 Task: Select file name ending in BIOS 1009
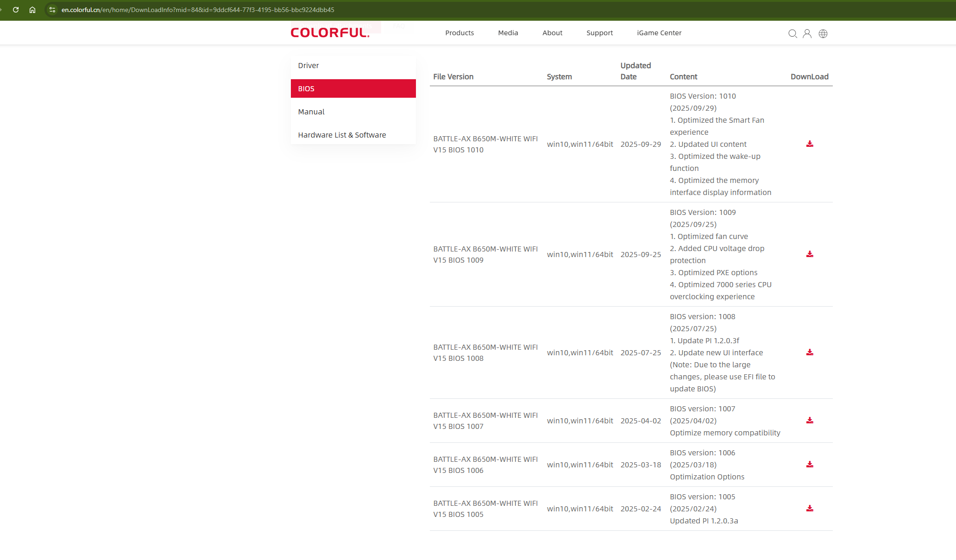click(485, 255)
